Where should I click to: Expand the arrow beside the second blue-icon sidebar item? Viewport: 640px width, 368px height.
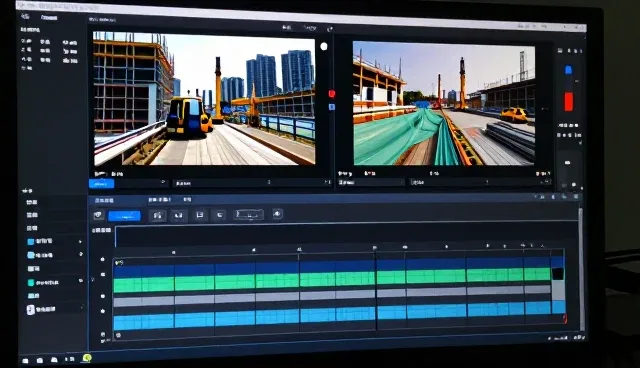click(x=81, y=254)
